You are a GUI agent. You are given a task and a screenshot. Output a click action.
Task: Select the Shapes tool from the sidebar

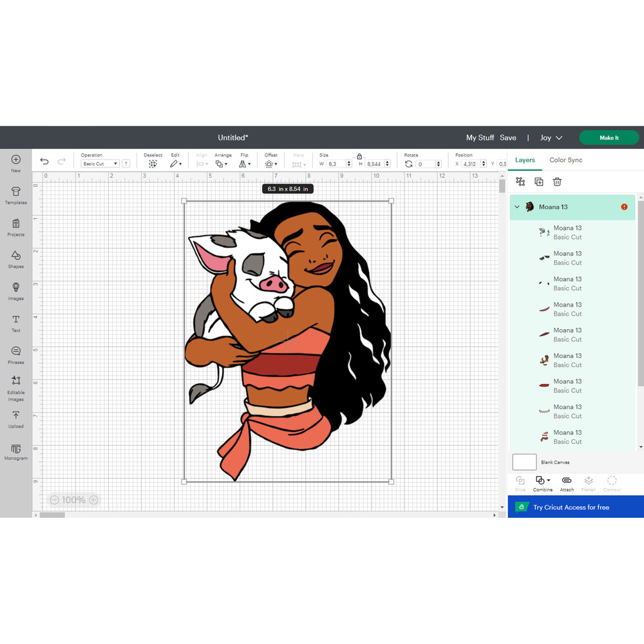pos(15,259)
